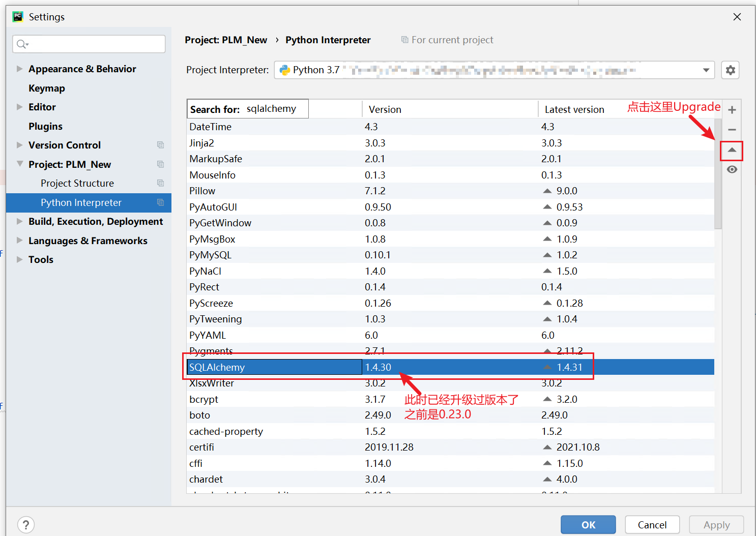The width and height of the screenshot is (756, 536).
Task: Click the package list vertical scrollbar
Action: pos(718,173)
